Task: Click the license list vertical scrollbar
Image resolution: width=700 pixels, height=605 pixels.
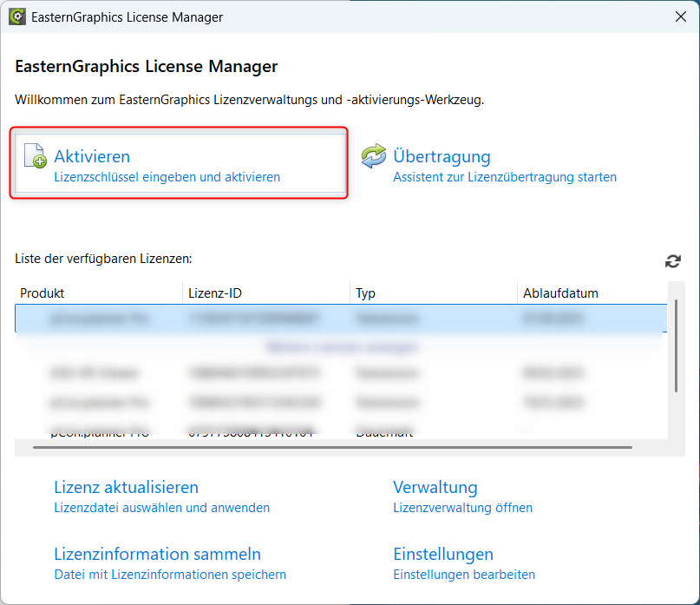Action: tap(676, 347)
